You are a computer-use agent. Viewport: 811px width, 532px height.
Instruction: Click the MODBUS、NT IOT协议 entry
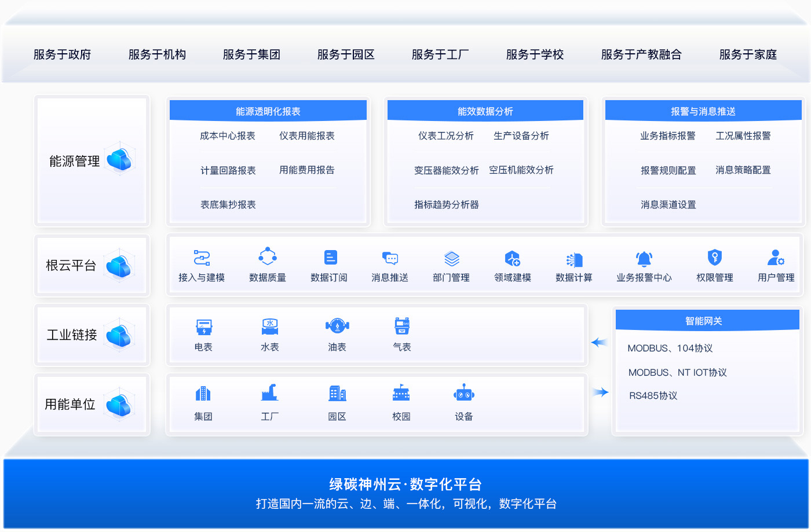click(x=678, y=372)
